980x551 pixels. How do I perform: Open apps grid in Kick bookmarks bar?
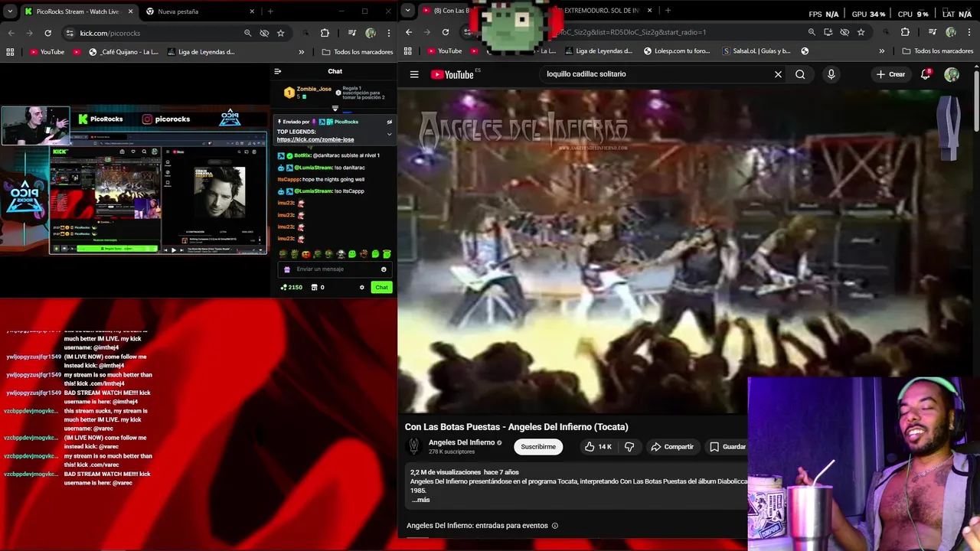coord(10,52)
